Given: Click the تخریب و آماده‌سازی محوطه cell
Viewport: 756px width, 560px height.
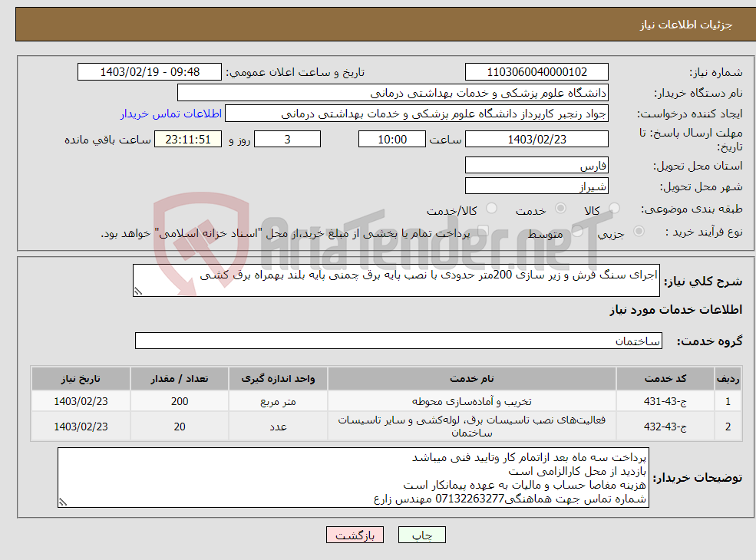Looking at the screenshot, I should pos(472,401).
